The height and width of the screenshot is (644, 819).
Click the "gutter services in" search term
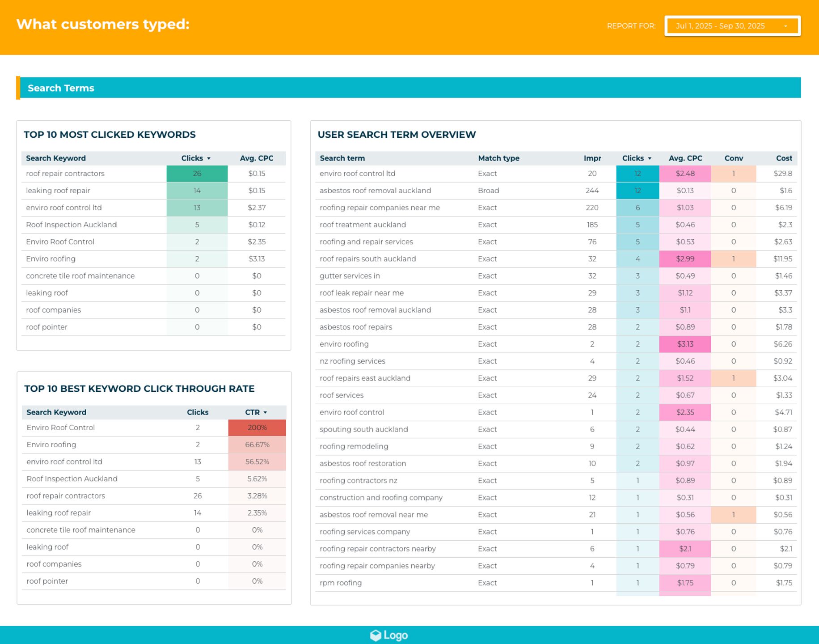350,276
